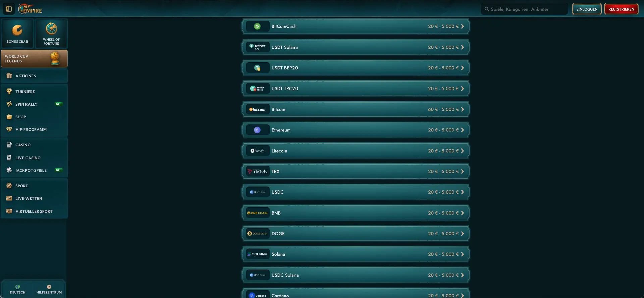Open the Jackpot-Spiele menu item
644x298 pixels.
(x=34, y=170)
